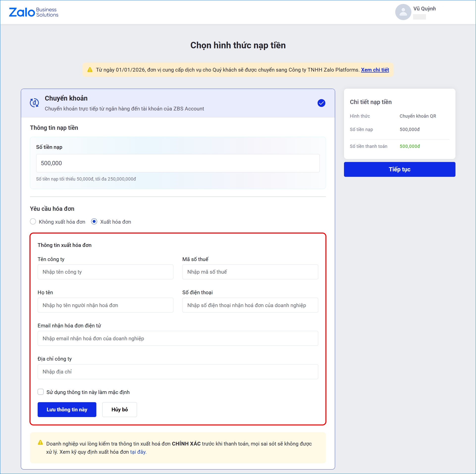The width and height of the screenshot is (476, 474).
Task: Click the warning icon in the invoice notice
Action: click(x=40, y=443)
